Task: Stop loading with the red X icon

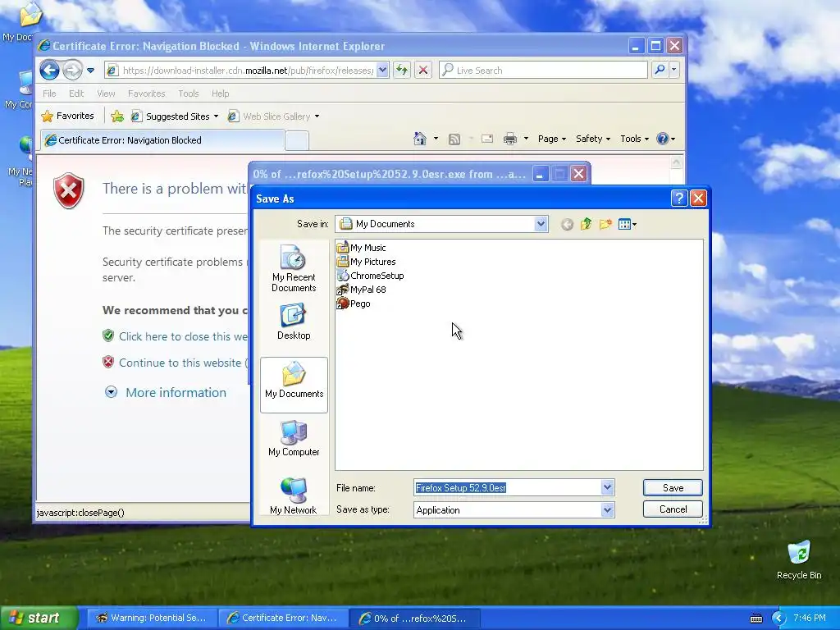Action: (x=423, y=71)
